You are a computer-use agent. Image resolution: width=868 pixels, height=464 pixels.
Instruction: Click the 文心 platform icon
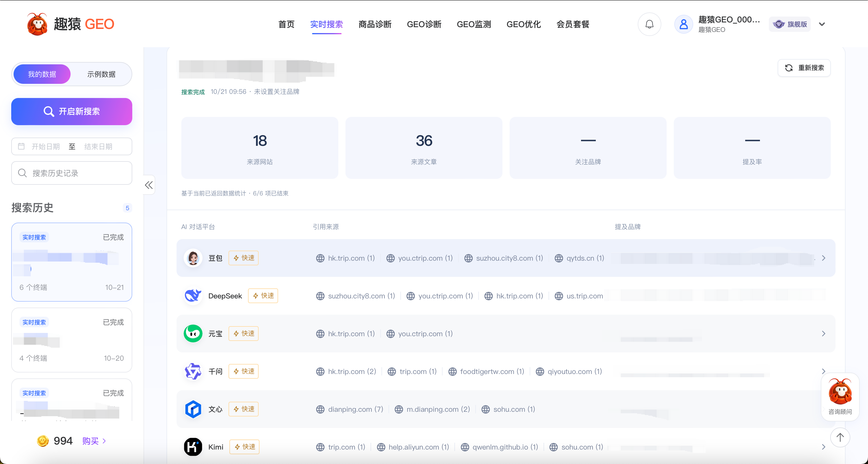pos(193,409)
